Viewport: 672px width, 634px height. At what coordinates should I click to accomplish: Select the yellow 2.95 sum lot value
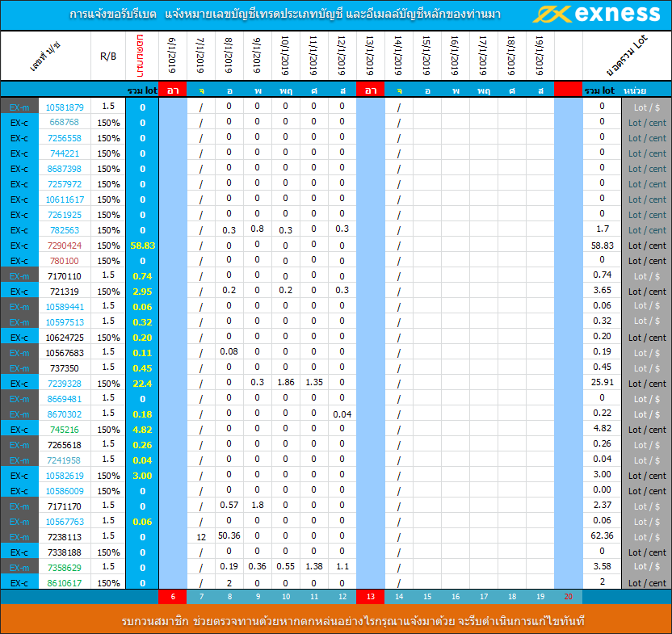[142, 292]
